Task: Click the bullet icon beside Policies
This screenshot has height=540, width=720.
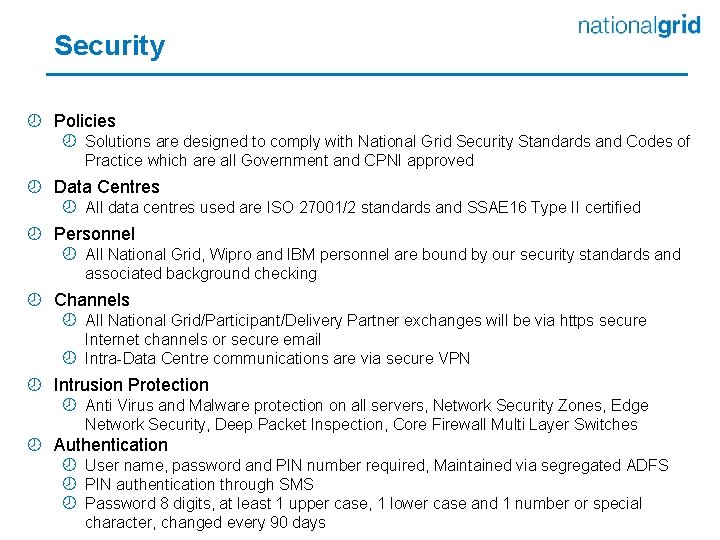Action: click(35, 121)
